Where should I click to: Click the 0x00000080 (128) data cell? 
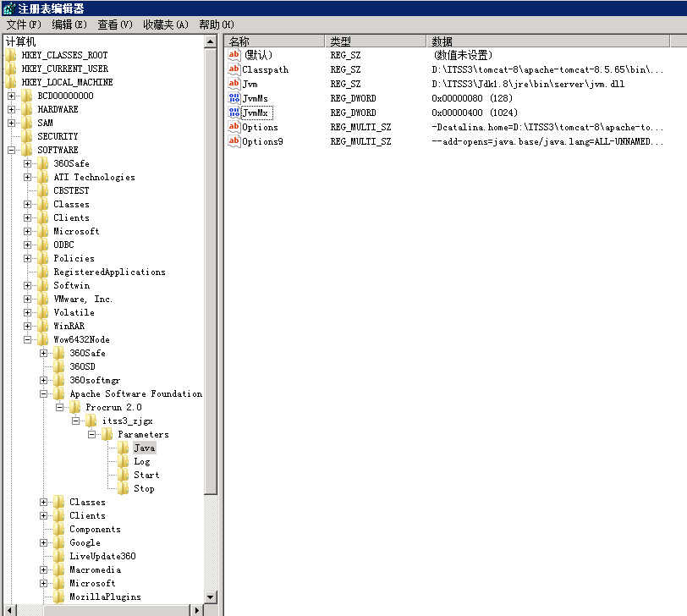[x=472, y=98]
